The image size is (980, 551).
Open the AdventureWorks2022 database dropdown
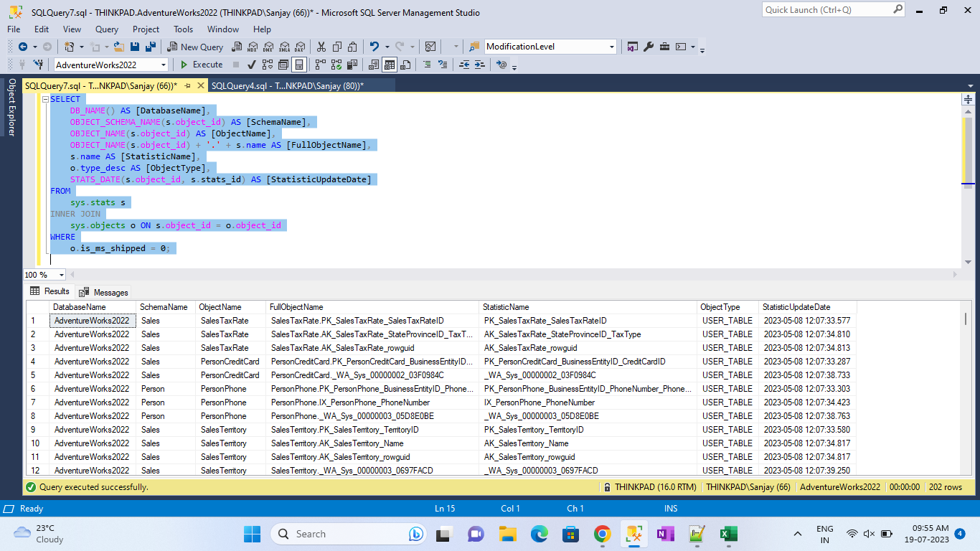coord(111,65)
